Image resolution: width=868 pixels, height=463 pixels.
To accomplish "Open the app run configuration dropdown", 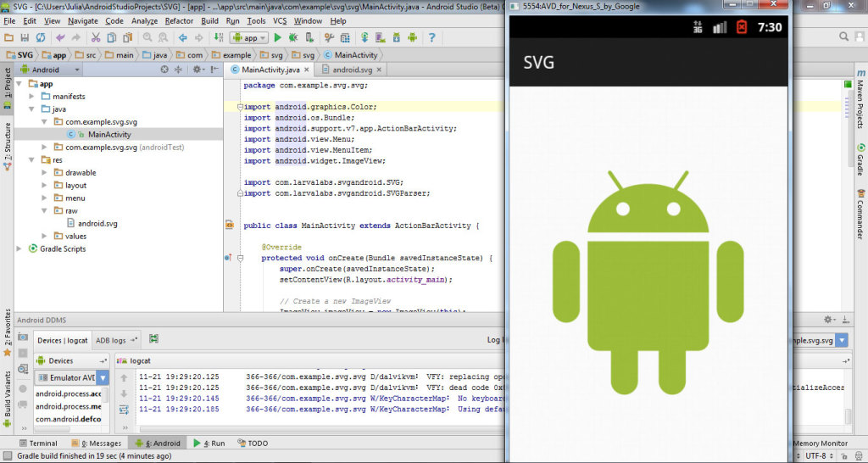I will pos(249,37).
